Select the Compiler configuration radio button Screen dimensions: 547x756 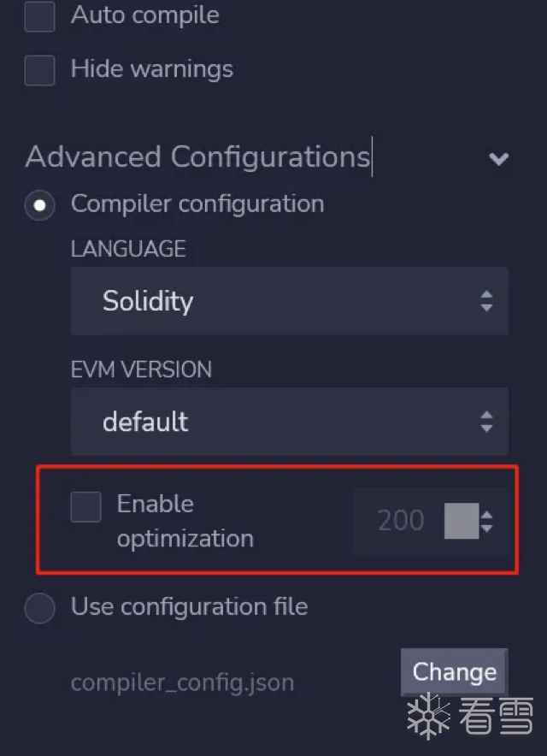click(39, 205)
